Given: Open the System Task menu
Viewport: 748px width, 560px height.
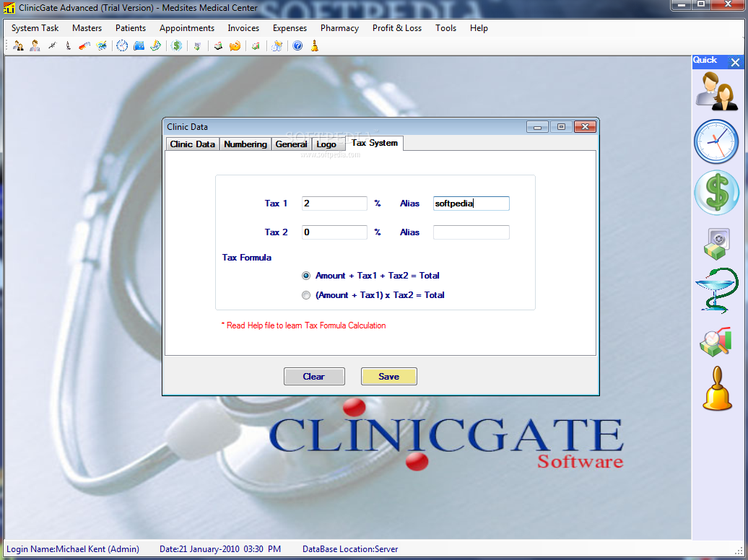Looking at the screenshot, I should [35, 28].
